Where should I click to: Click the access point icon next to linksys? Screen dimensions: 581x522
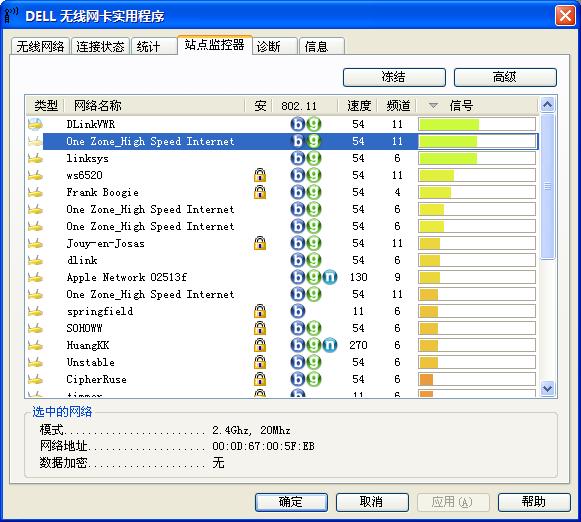pos(36,159)
